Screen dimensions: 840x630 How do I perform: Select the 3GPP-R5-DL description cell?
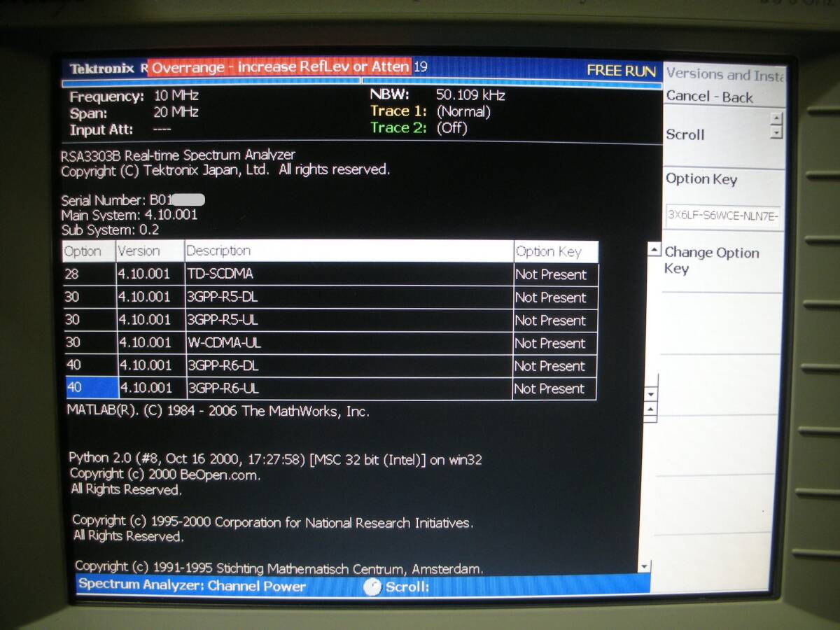pos(349,297)
